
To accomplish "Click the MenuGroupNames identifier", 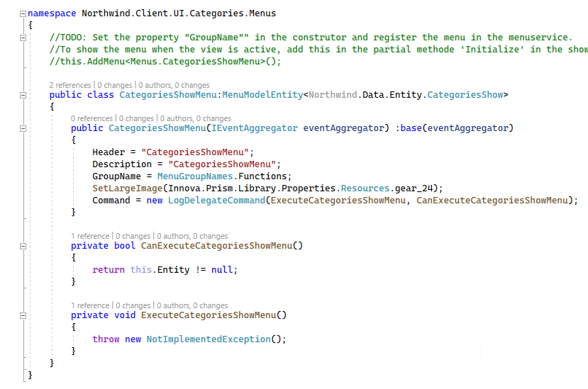I will (x=195, y=176).
